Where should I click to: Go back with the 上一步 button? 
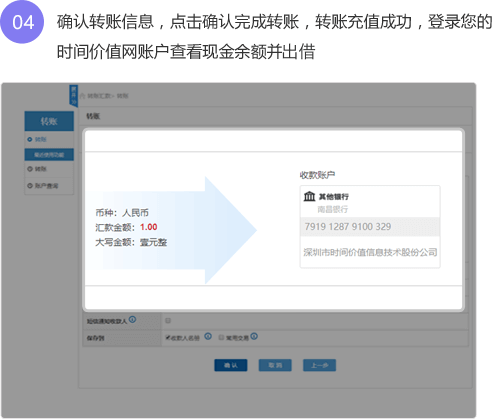coord(319,365)
